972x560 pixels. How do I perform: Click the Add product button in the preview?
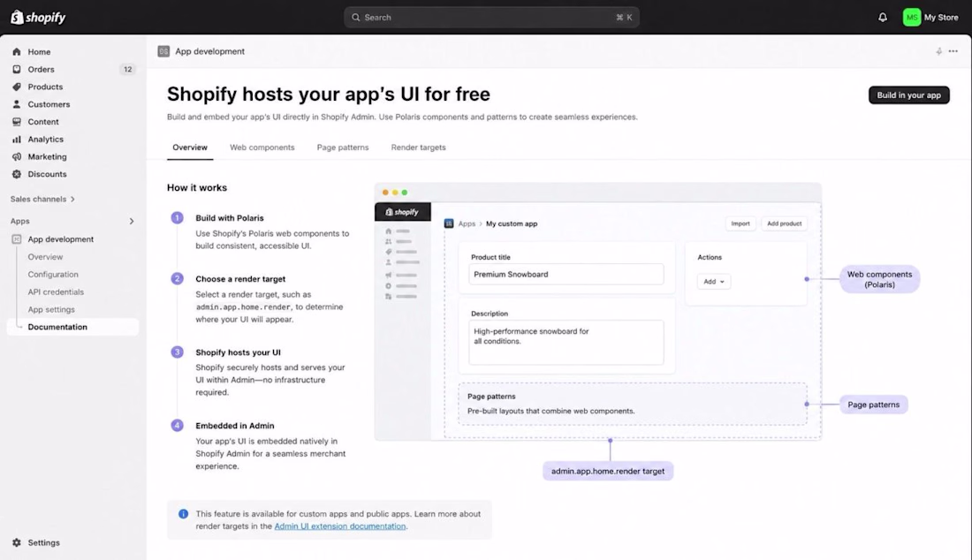click(784, 223)
